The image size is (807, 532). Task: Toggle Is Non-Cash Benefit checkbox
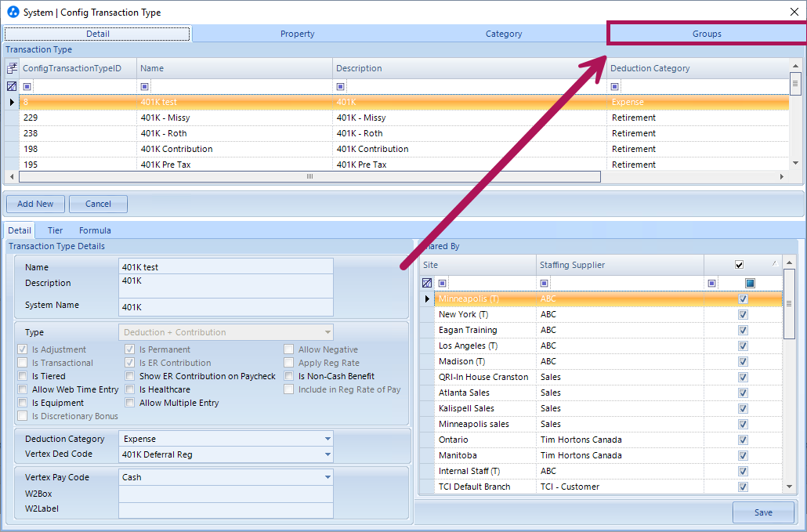point(289,376)
